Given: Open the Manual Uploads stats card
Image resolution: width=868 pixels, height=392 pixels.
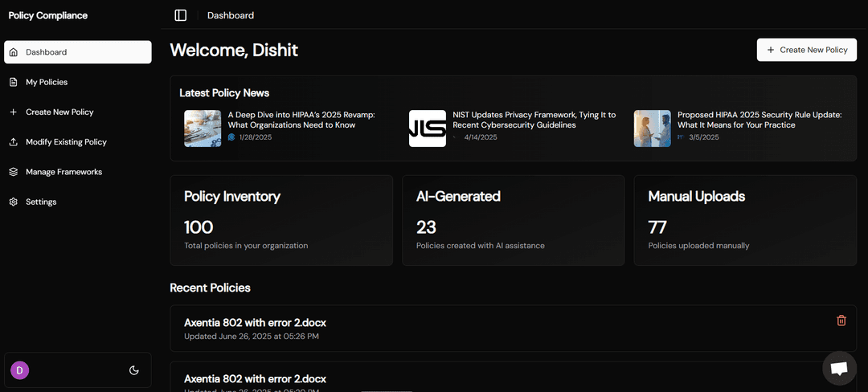Looking at the screenshot, I should (745, 220).
